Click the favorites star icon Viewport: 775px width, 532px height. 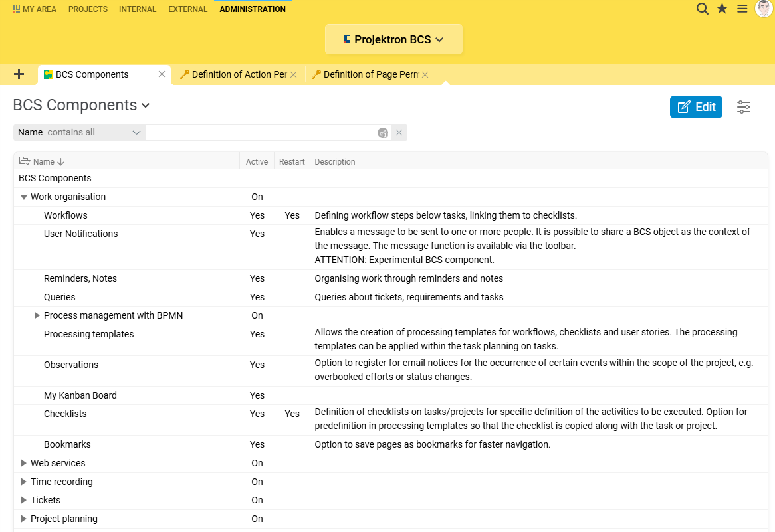722,9
